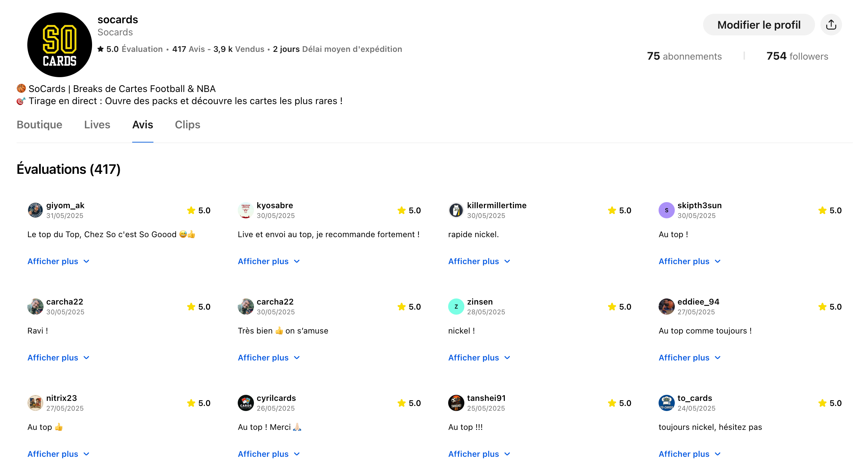Screen dimensions: 868x475
Task: Click the share profile icon
Action: (831, 25)
